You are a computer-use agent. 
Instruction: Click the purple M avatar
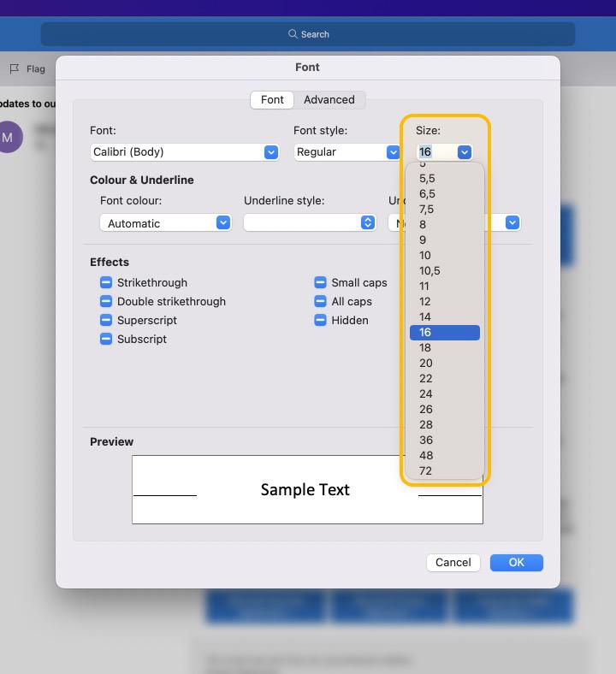9,137
